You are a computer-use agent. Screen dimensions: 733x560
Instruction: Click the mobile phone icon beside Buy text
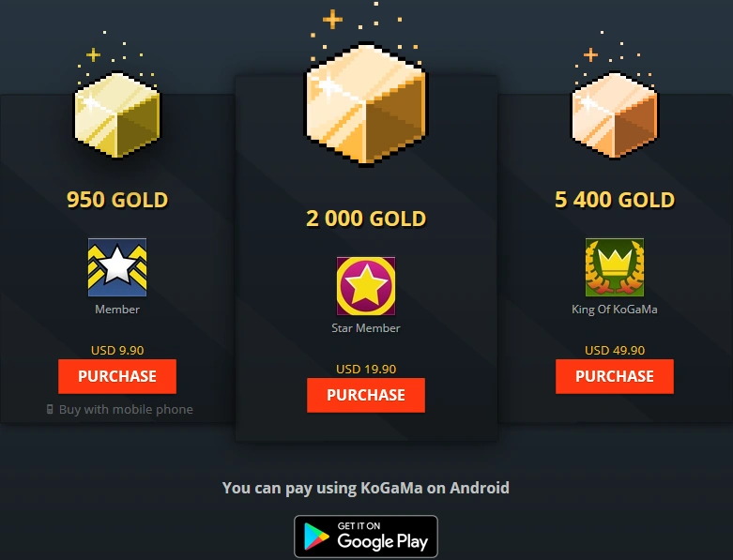(x=50, y=410)
